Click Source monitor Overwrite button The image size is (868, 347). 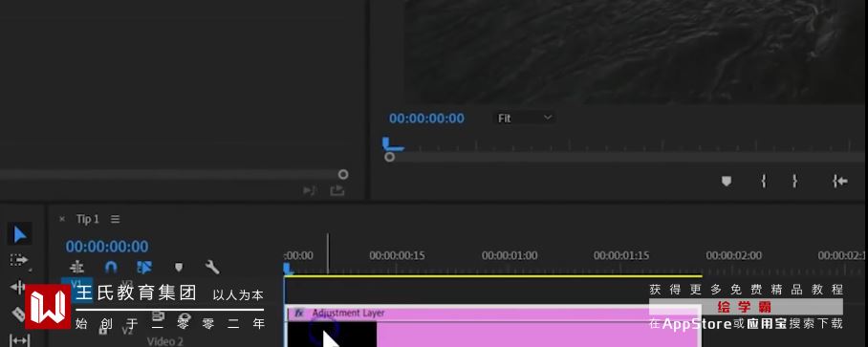pos(310,191)
